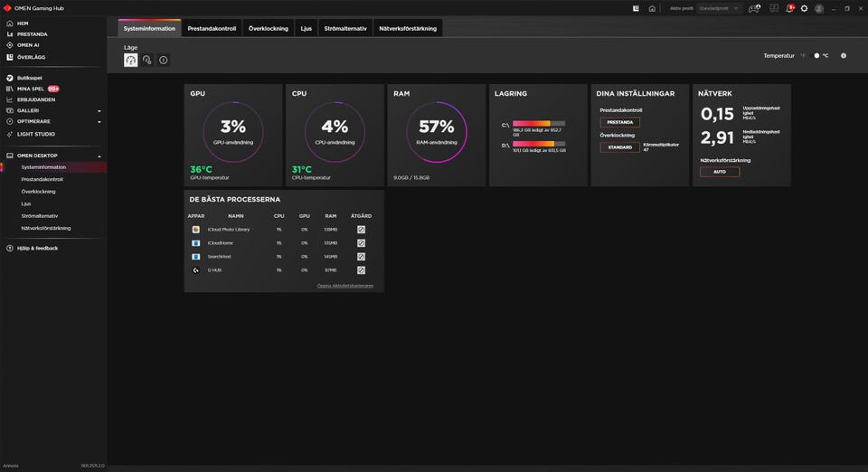
Task: Open Light Studio from the sidebar
Action: pos(36,134)
